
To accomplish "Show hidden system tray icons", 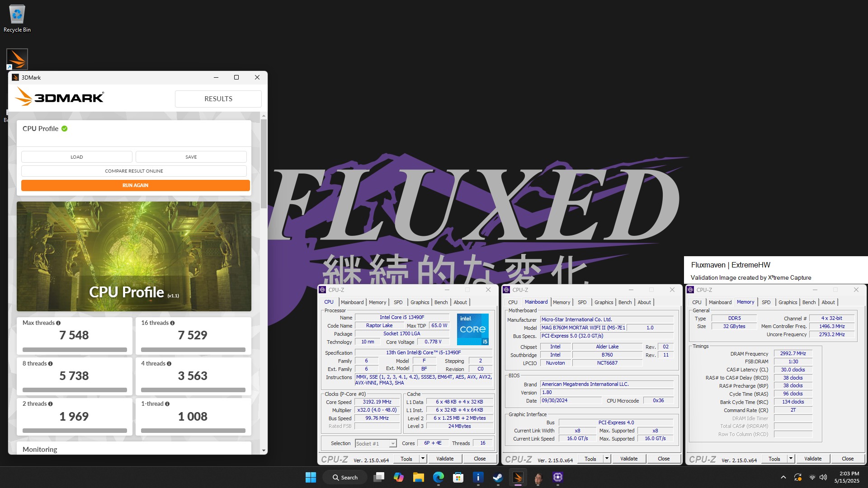I will point(783,477).
